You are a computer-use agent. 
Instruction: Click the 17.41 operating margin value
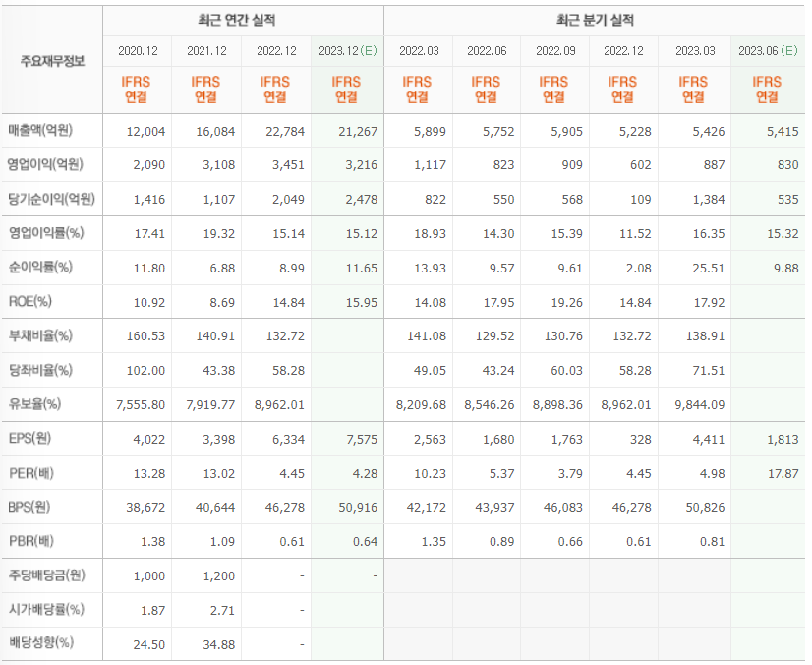pyautogui.click(x=149, y=234)
